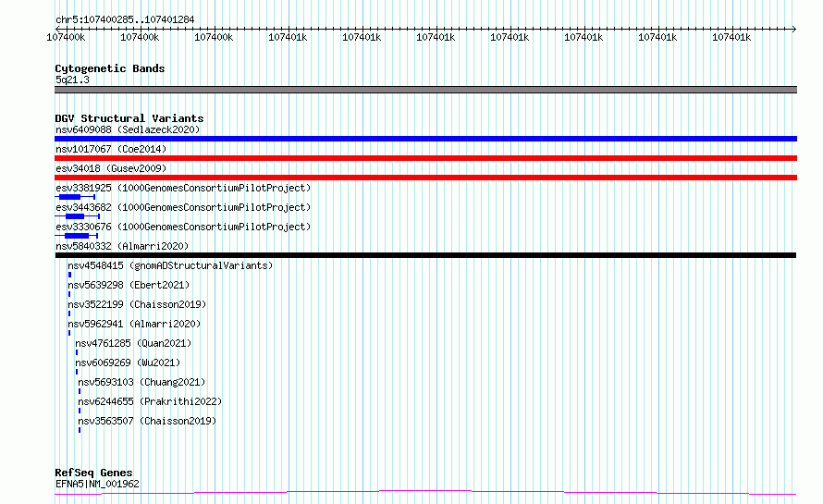823x504 pixels.
Task: Select the blue nsv6409088 variant bar
Action: pos(425,139)
